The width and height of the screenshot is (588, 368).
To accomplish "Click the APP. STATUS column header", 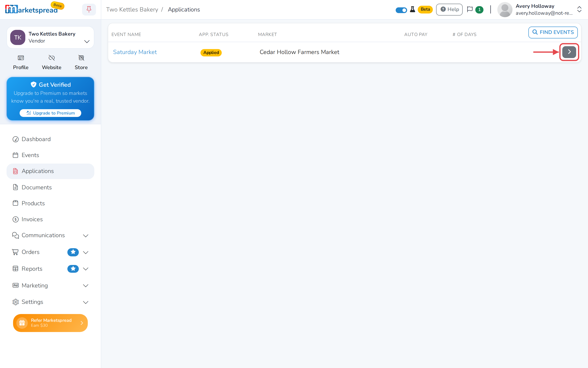I will pyautogui.click(x=213, y=35).
